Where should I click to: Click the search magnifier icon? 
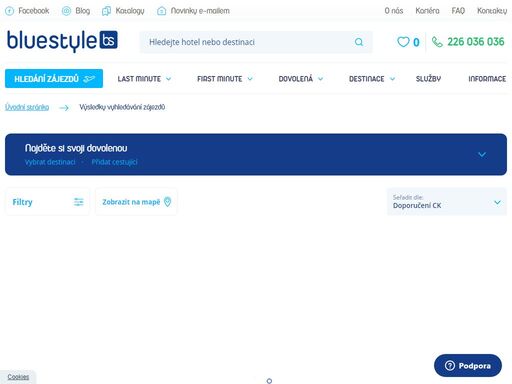coord(359,42)
